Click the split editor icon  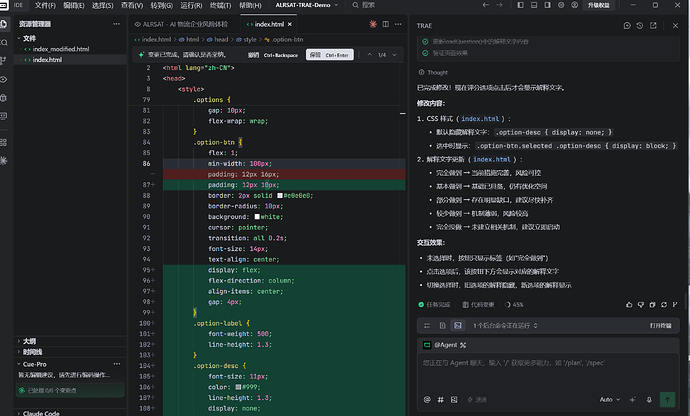click(385, 24)
